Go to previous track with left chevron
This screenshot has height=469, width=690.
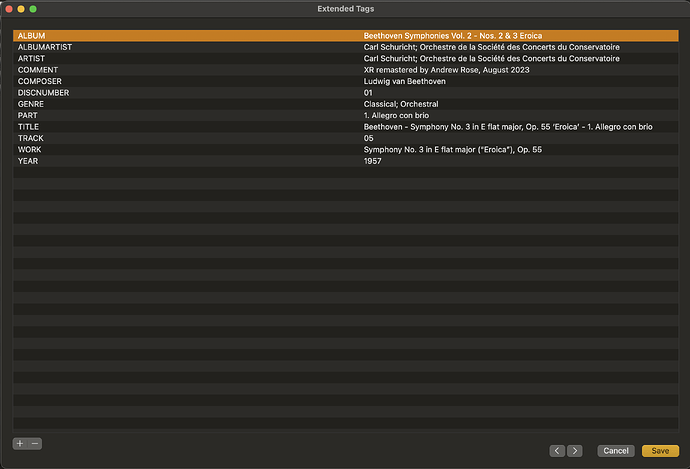(x=557, y=451)
